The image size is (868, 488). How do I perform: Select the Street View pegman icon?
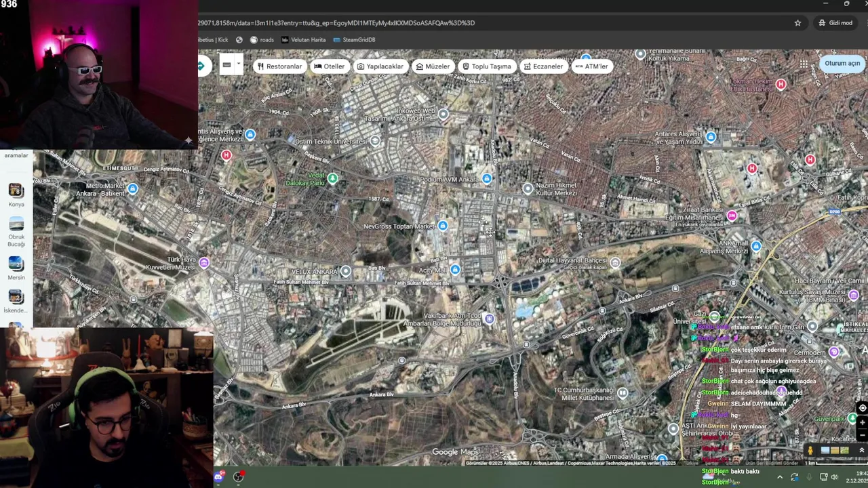coord(810,450)
